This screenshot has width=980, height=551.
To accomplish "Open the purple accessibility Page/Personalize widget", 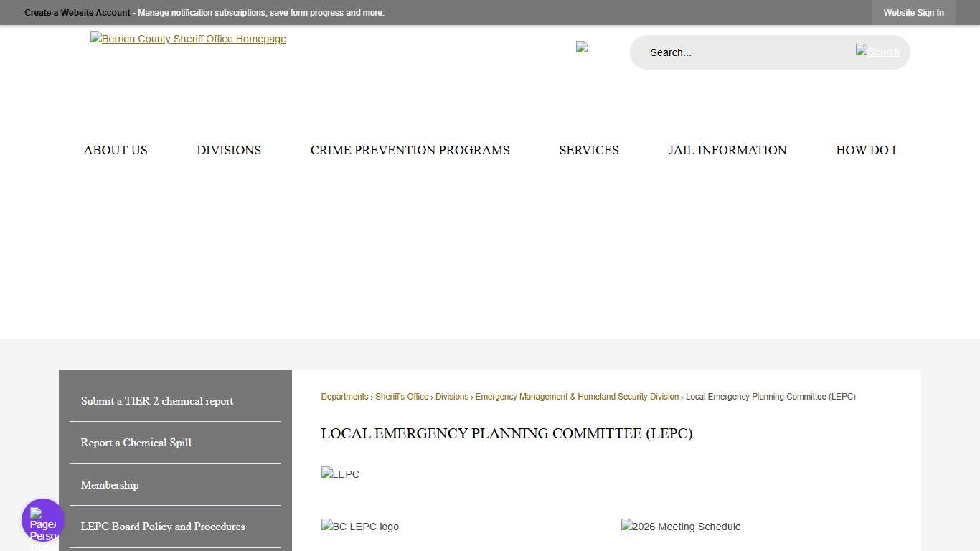I will (x=42, y=519).
